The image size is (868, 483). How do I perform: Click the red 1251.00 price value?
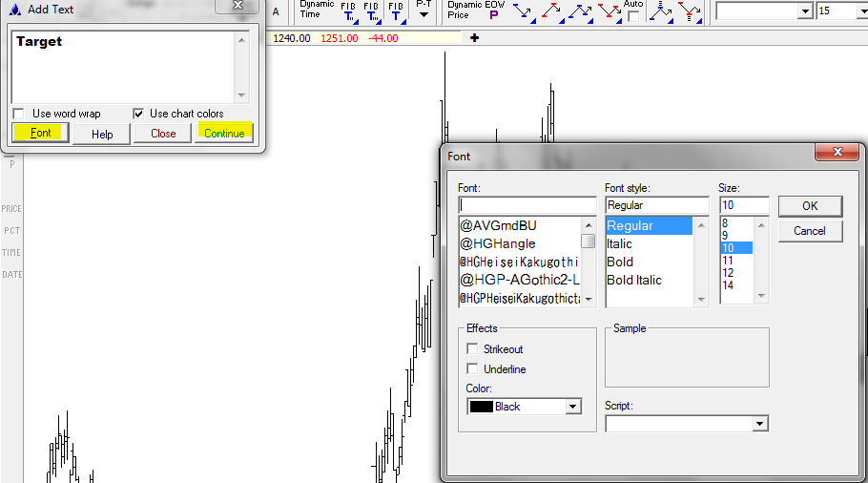(340, 38)
